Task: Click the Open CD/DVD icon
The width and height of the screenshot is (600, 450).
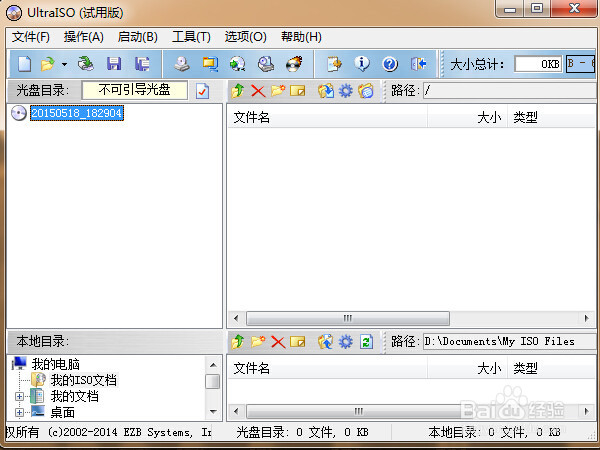Action: click(86, 64)
